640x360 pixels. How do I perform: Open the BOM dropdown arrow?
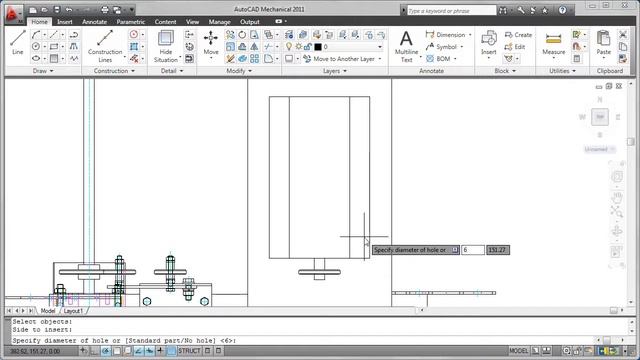(455, 59)
